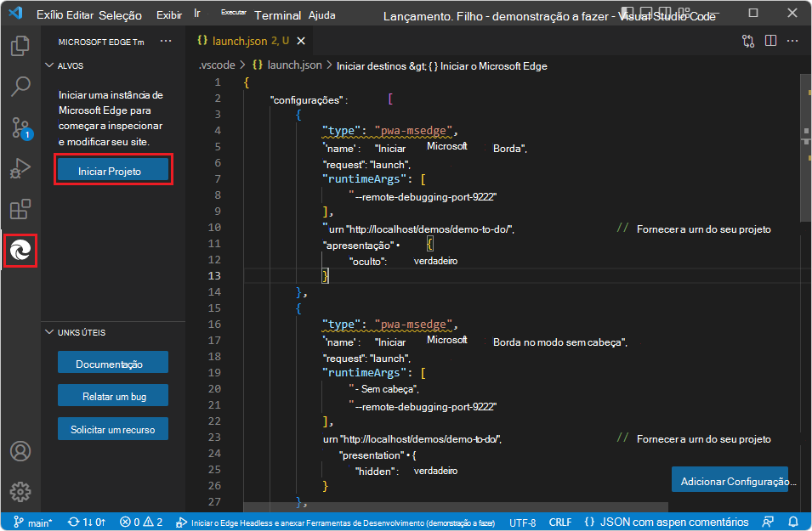Click "--remote-debugging-port-9222" on line 8
Viewport: 812px width, 531px height.
coord(423,196)
